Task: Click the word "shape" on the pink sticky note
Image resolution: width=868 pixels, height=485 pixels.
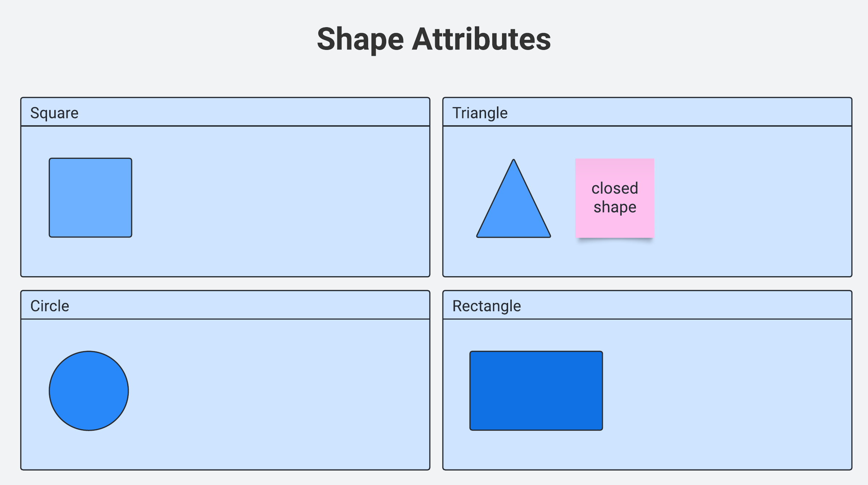Action: 614,207
